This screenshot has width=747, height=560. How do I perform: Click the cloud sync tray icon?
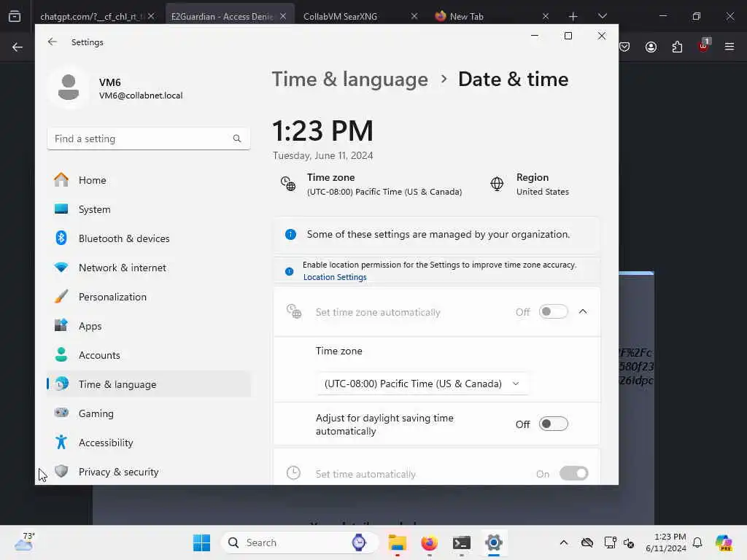(x=587, y=542)
